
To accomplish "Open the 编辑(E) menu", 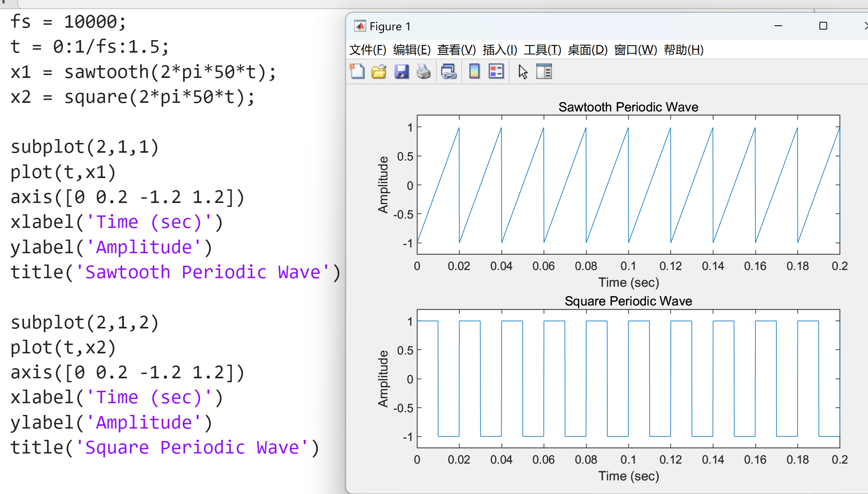I will click(412, 50).
